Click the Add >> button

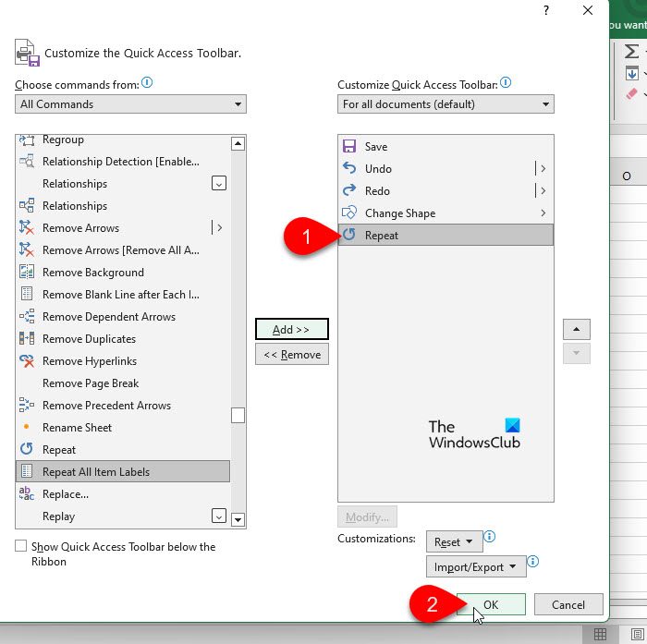[291, 330]
